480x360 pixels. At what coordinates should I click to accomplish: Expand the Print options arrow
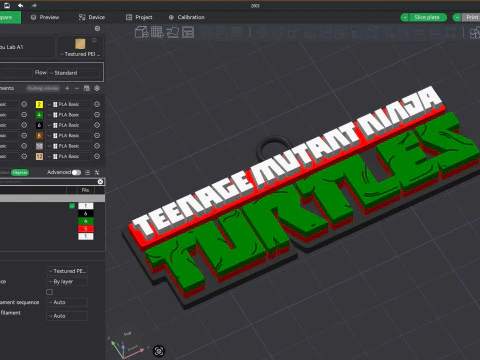[457, 17]
